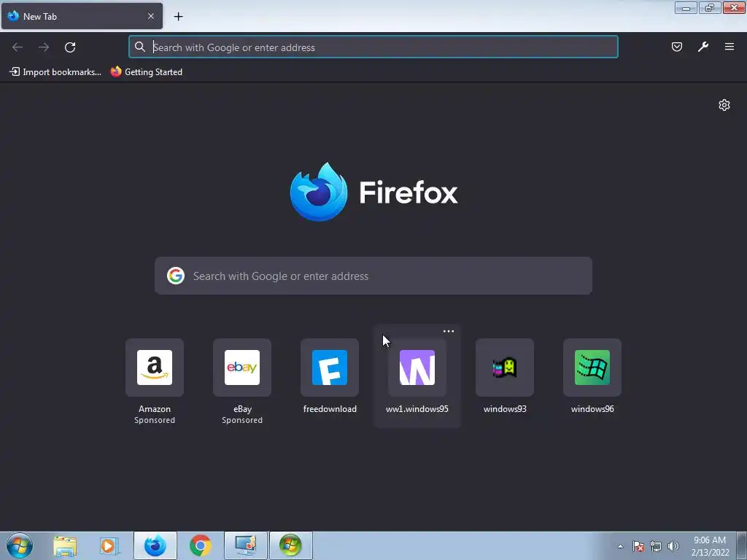
Task: Open new tab personalize gear
Action: tap(724, 105)
